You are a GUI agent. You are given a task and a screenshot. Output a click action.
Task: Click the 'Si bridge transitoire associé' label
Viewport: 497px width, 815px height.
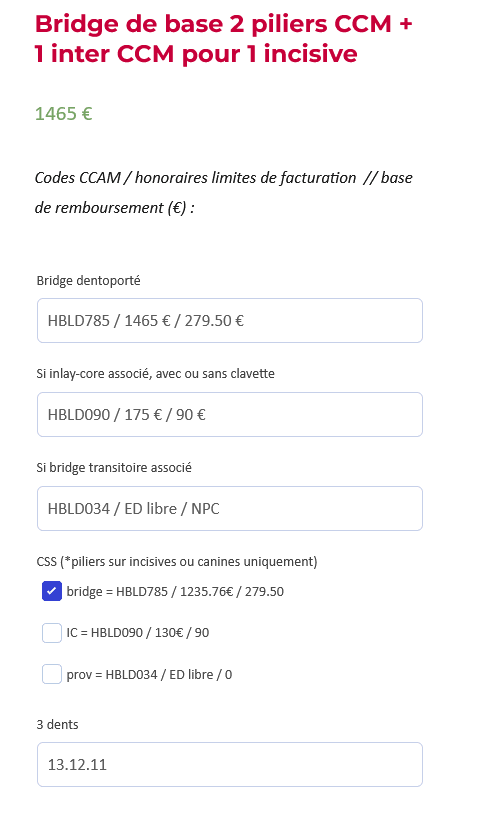(114, 468)
